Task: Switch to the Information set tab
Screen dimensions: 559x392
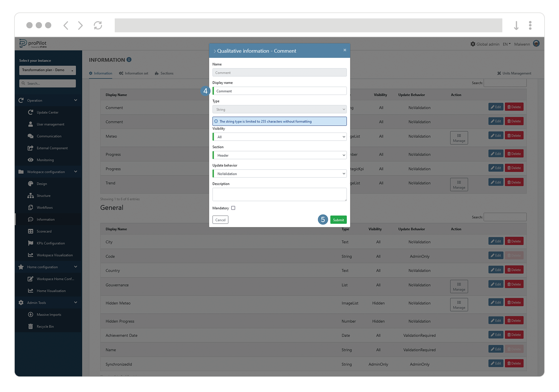Action: coord(133,73)
